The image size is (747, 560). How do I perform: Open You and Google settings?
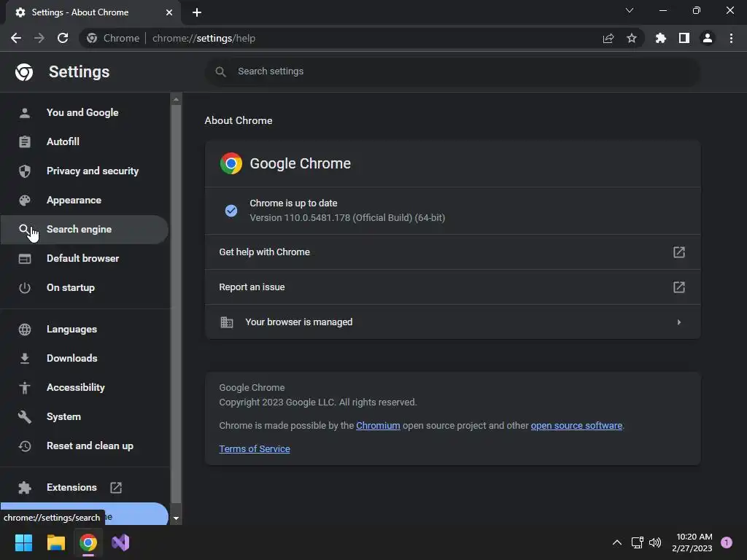(85, 113)
